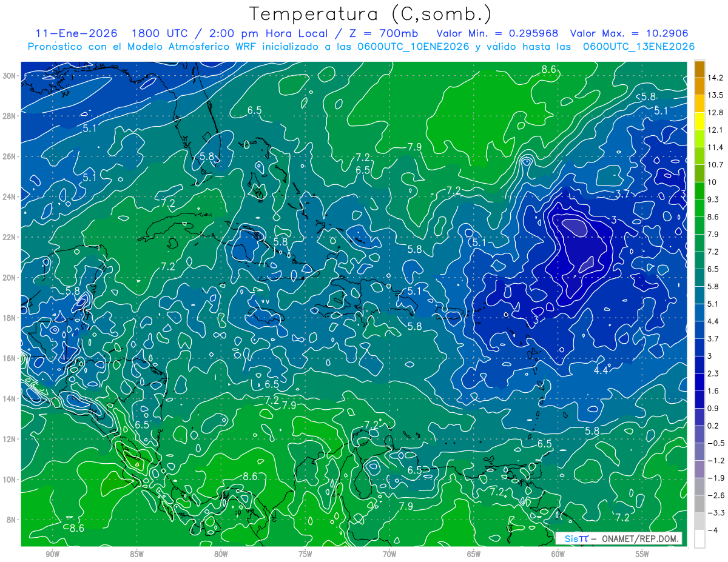
Task: Click the colorbar label "1.6"
Action: coord(713,391)
